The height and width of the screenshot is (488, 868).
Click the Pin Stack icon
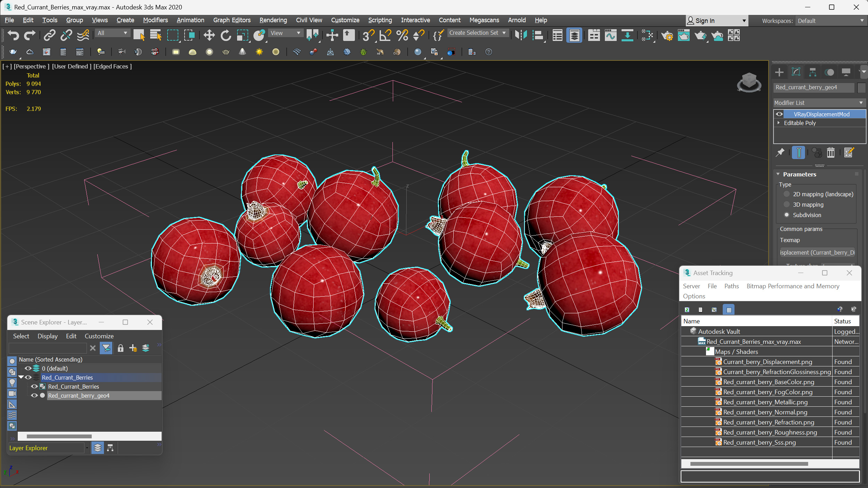780,152
